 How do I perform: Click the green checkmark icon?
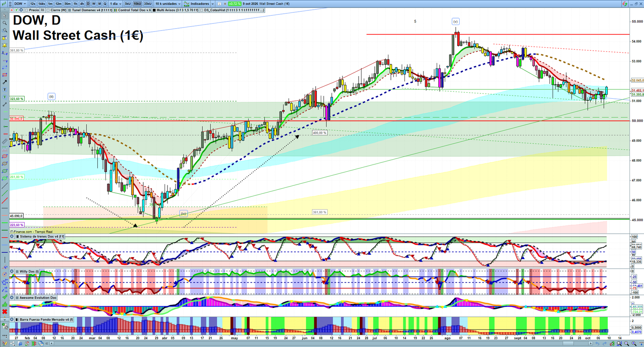(x=4, y=297)
